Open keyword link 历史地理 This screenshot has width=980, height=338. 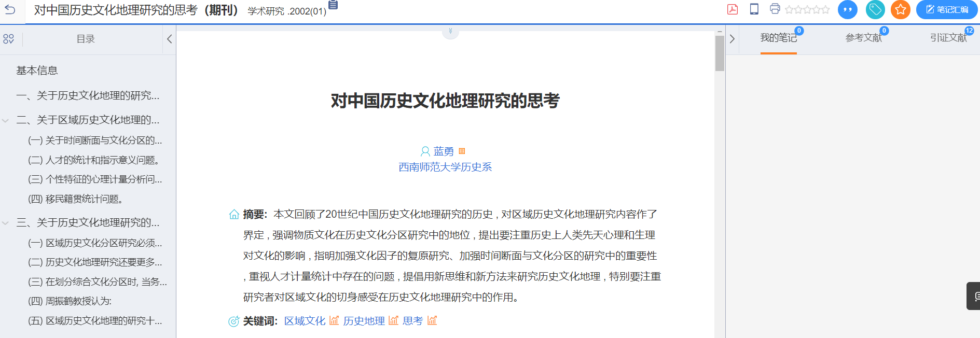click(364, 321)
